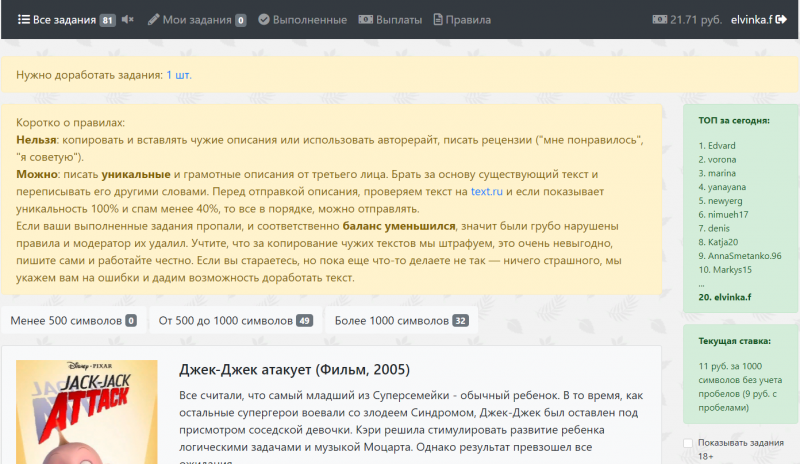
Task: Open the Правила page
Action: pyautogui.click(x=468, y=20)
